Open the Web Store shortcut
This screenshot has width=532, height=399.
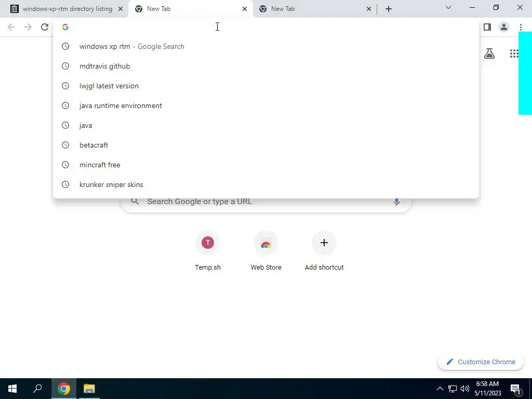(x=266, y=251)
